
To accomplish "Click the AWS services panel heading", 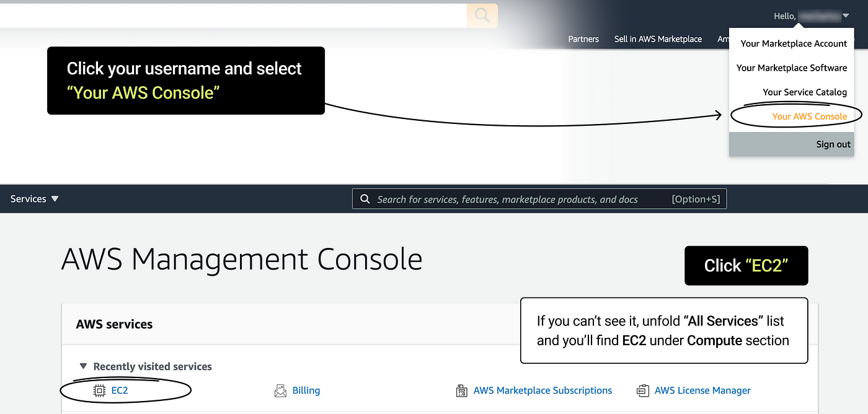I will point(114,324).
